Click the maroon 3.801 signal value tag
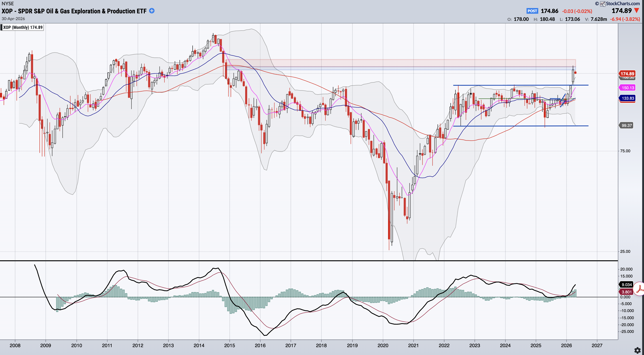 click(x=626, y=292)
